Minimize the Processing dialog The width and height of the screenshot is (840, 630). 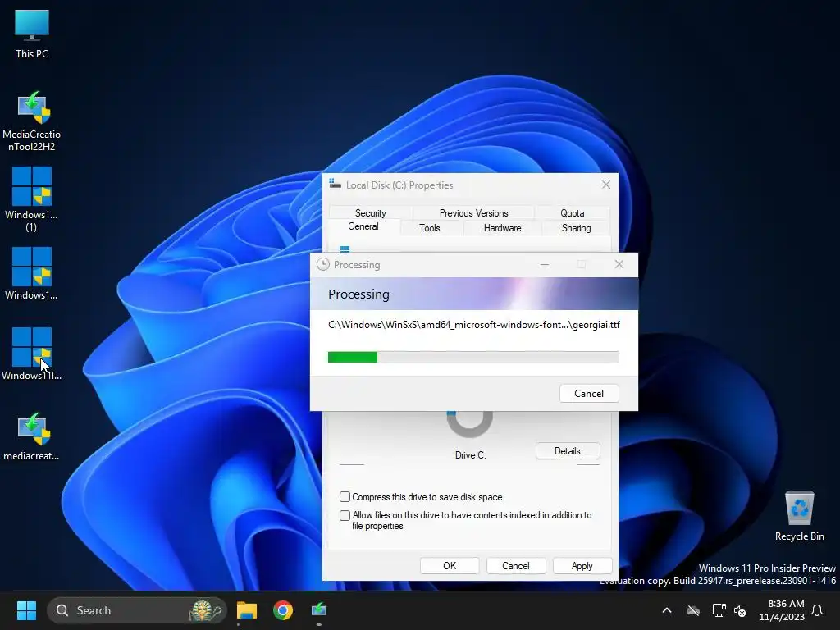(545, 264)
